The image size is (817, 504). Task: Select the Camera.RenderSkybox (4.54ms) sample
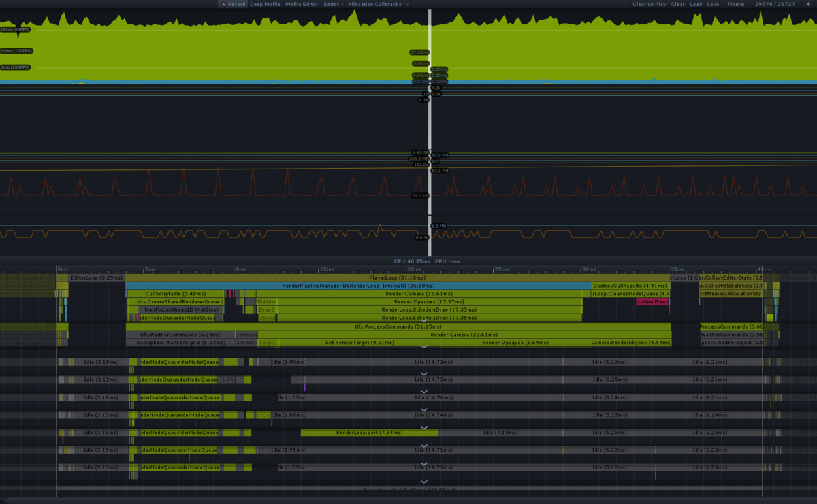coord(630,343)
